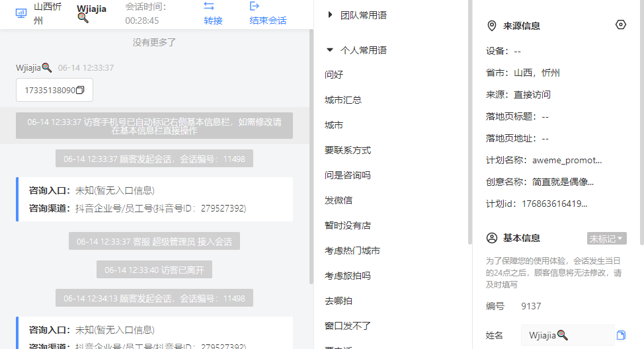Click 落地页地址：-- row
The width and height of the screenshot is (644, 349).
[x=518, y=138]
